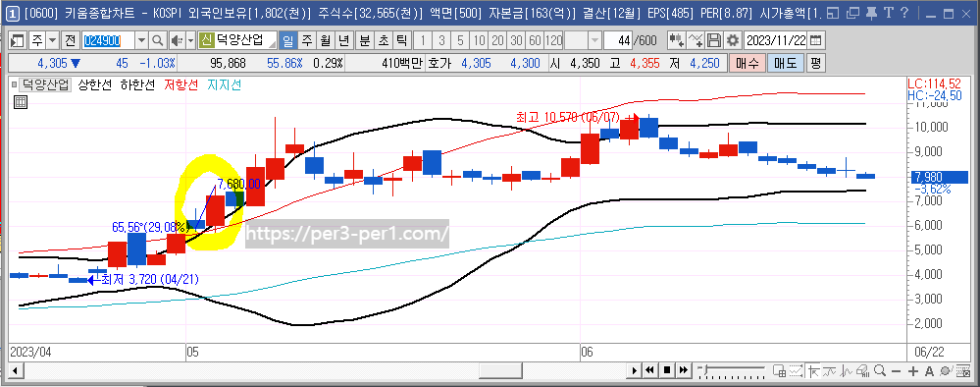
Task: Click the dotted range selection chart icon
Action: coord(796,370)
